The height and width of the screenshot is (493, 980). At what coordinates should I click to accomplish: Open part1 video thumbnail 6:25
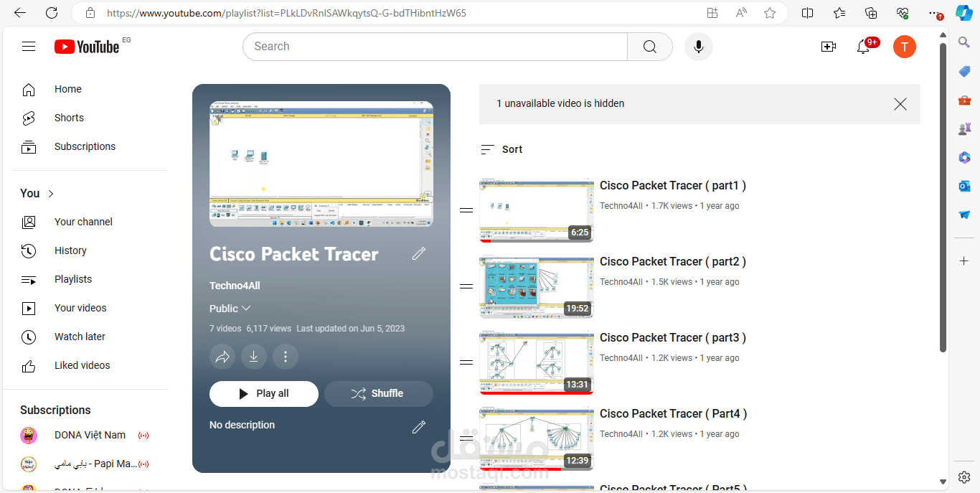(537, 210)
